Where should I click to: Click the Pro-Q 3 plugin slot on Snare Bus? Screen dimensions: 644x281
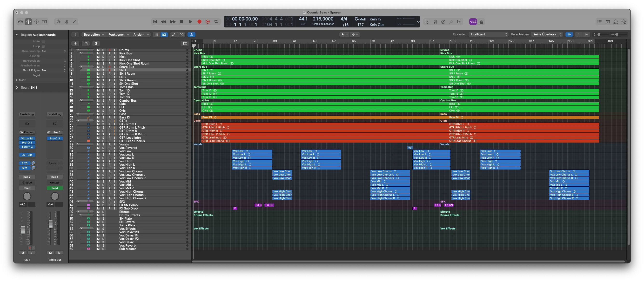point(55,138)
